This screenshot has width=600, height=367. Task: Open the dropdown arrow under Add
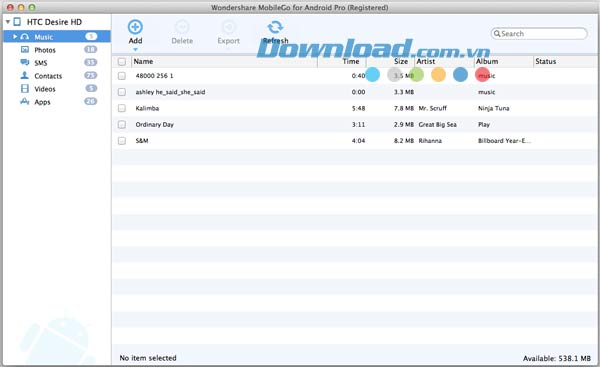pos(135,49)
